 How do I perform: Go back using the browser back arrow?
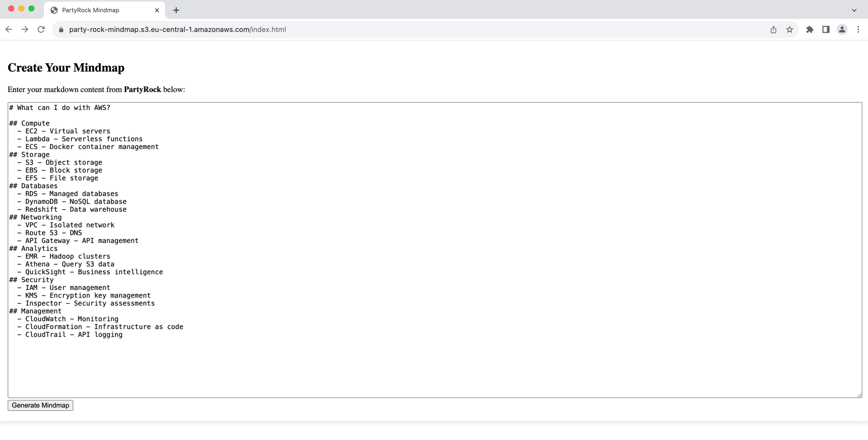9,29
